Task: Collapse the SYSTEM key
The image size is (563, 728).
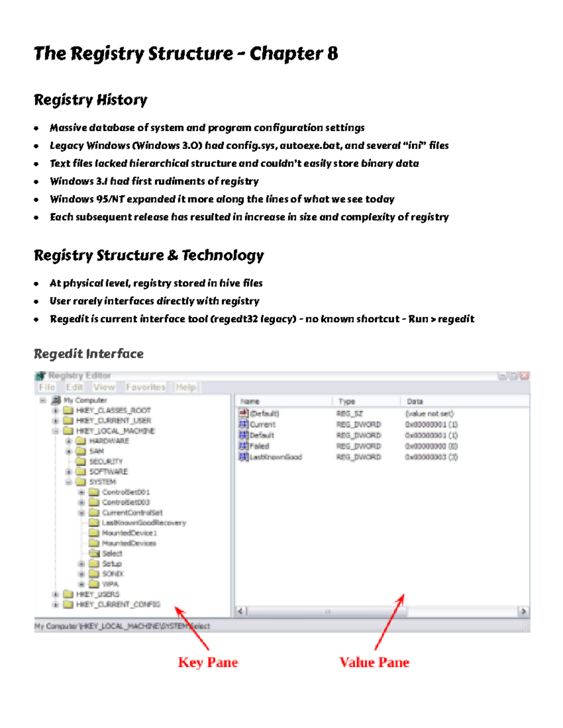Action: [68, 482]
